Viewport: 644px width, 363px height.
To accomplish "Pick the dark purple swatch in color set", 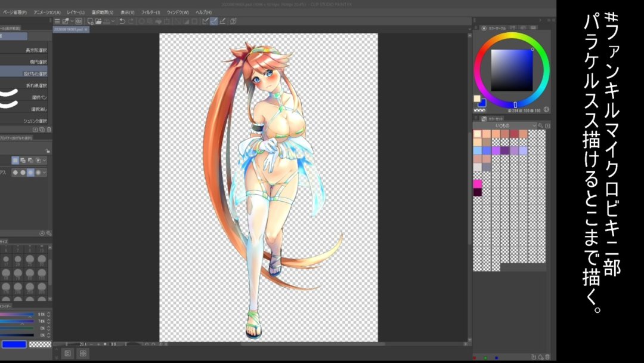I will tap(477, 192).
